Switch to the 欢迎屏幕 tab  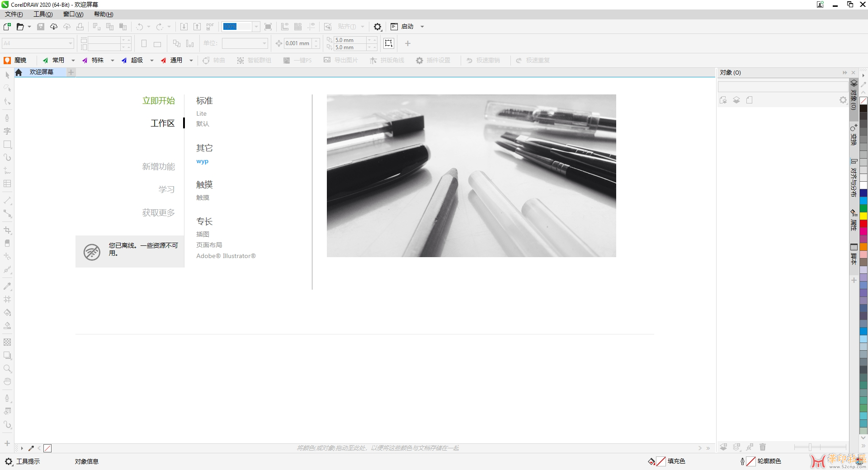(x=42, y=72)
